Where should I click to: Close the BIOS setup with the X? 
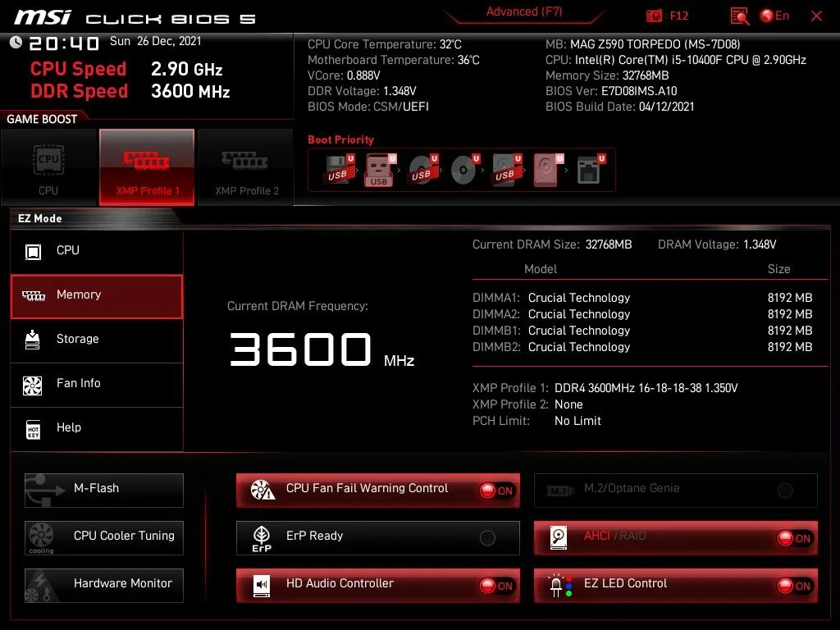[816, 16]
